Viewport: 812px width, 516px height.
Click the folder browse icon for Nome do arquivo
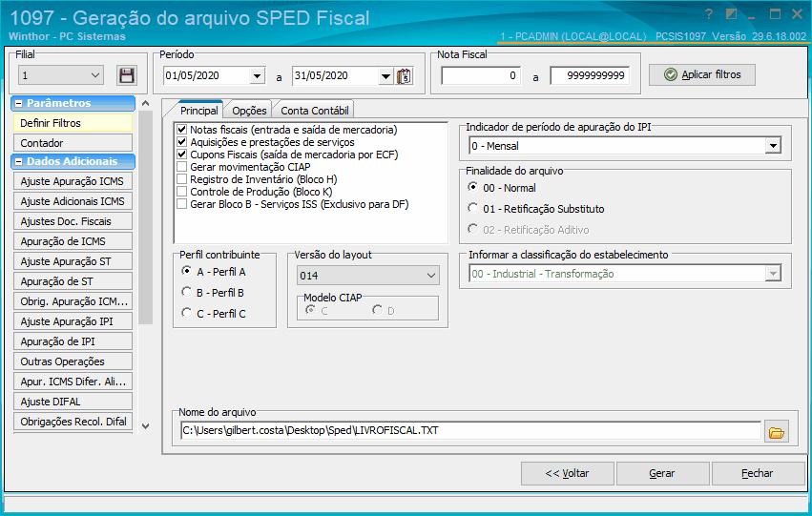click(x=777, y=431)
